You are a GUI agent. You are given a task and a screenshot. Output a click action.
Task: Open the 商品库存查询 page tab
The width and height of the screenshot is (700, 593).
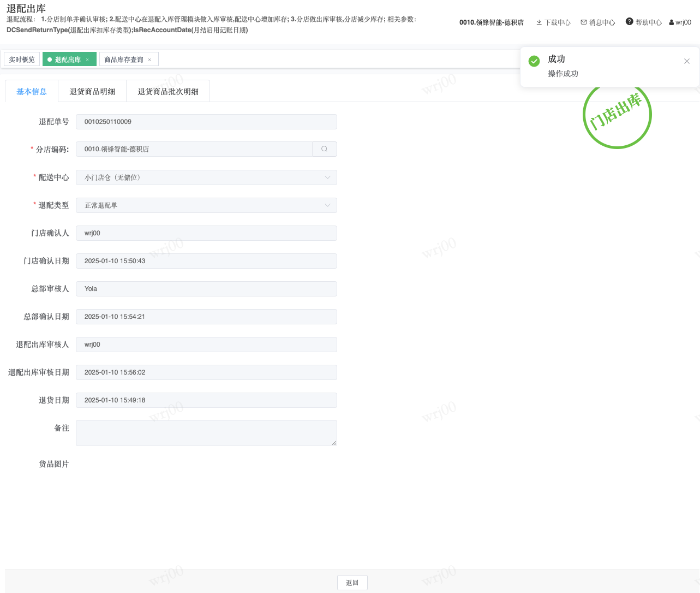pyautogui.click(x=129, y=60)
